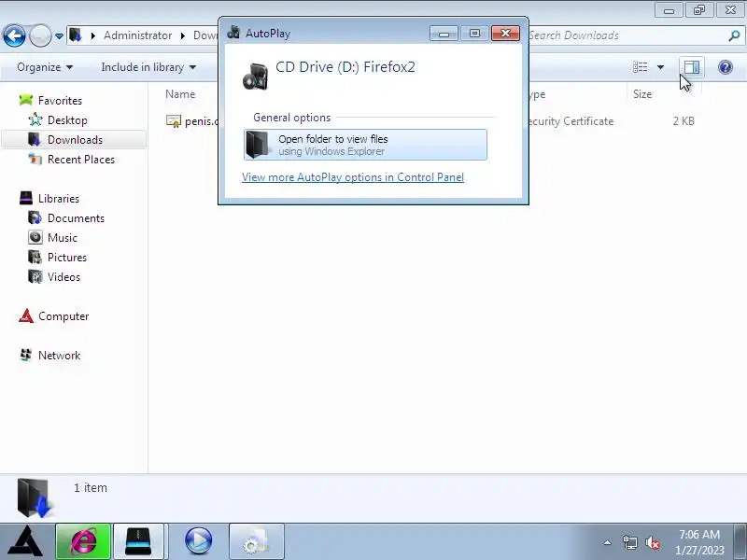Viewport: 747px width, 560px height.
Task: Select Network in the navigation pane
Action: 59,356
